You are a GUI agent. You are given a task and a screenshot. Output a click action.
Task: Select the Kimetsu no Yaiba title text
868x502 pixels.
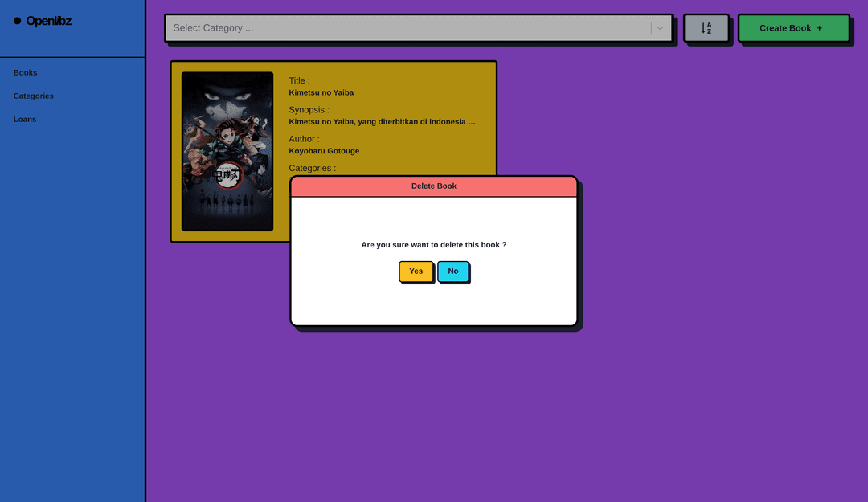coord(321,92)
